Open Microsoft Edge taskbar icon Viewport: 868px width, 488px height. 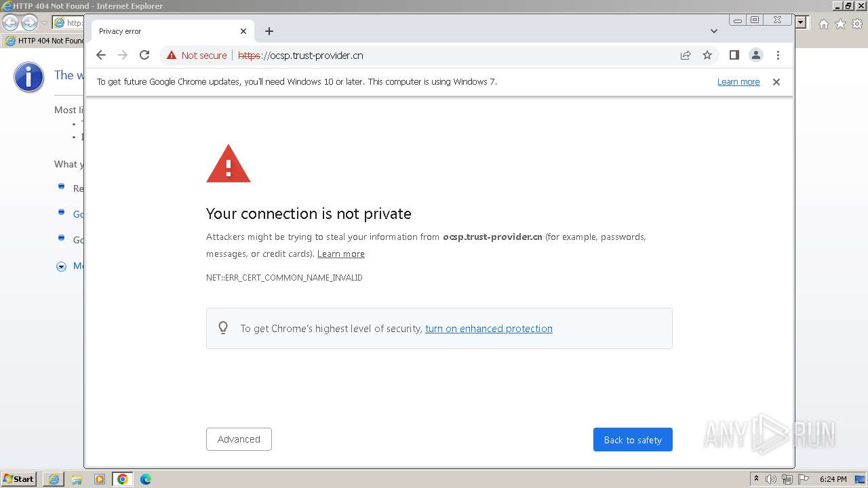click(x=146, y=479)
